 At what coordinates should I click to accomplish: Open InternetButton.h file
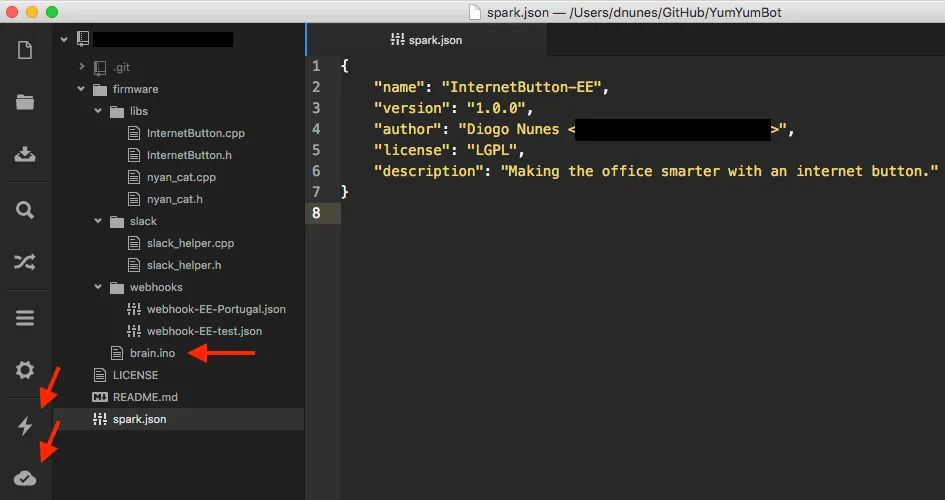pos(189,155)
